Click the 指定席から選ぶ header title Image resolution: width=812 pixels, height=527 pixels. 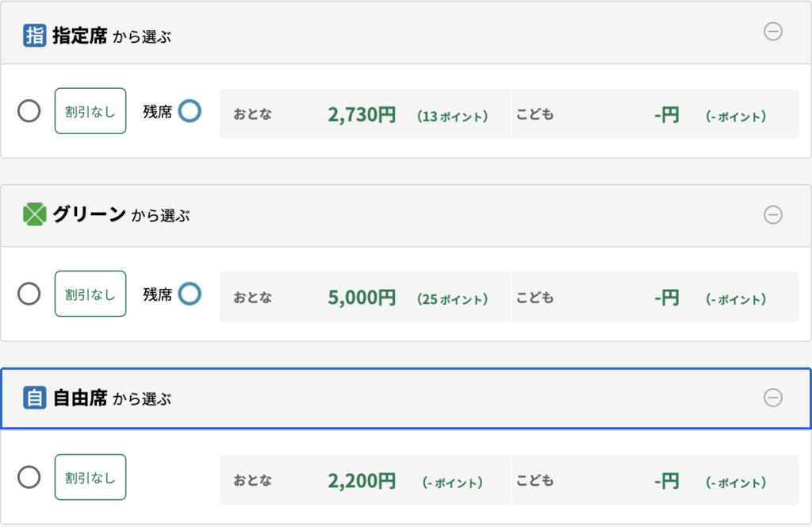(111, 36)
